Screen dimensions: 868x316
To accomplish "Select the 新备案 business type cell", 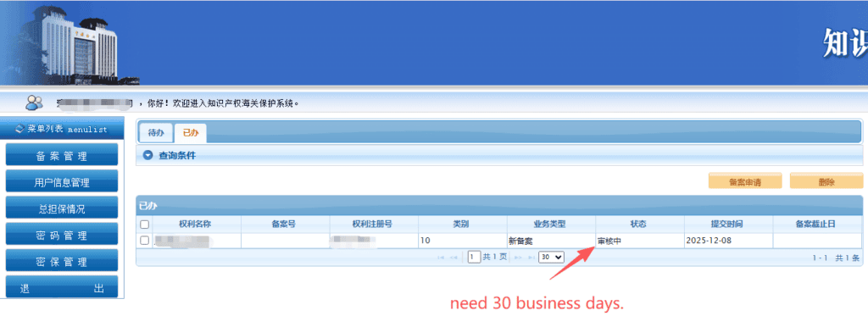I will (x=551, y=241).
